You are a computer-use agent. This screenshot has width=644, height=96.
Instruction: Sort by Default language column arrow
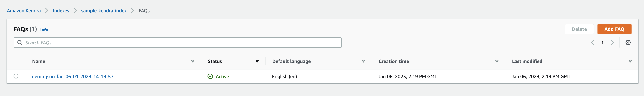tap(363, 61)
